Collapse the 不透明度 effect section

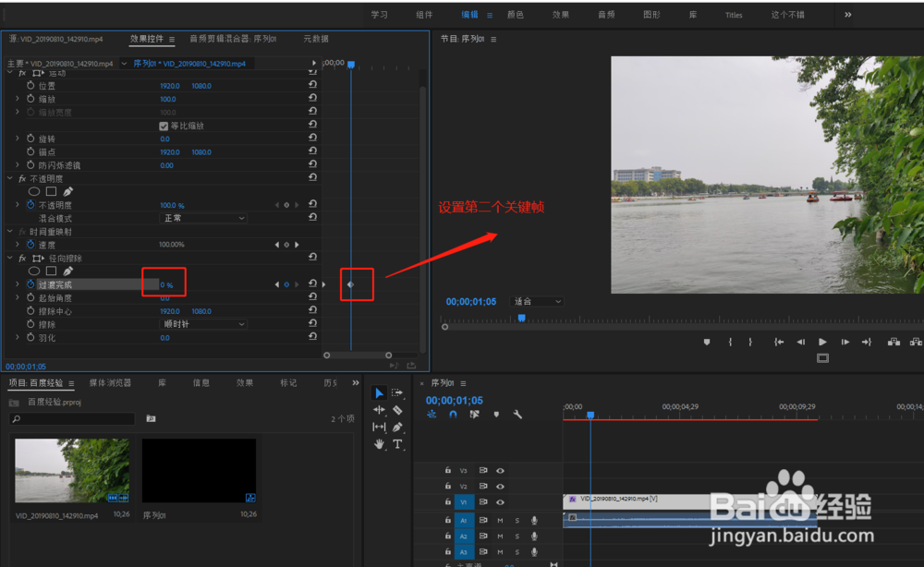(9, 178)
